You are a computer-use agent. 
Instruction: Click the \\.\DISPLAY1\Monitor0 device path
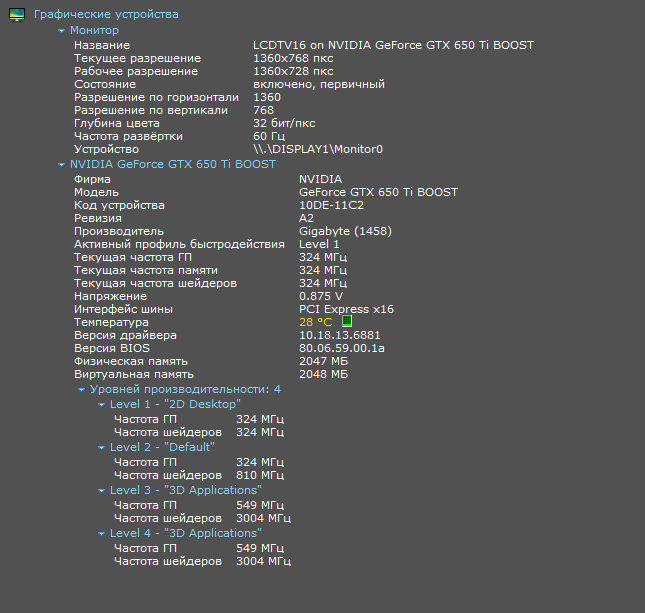[318, 149]
